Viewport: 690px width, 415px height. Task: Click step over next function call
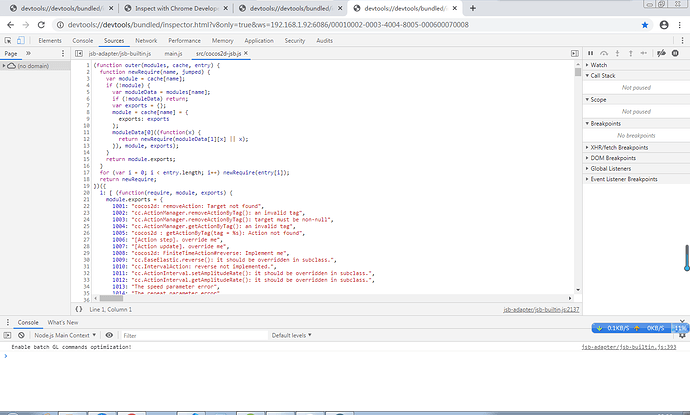pyautogui.click(x=604, y=53)
